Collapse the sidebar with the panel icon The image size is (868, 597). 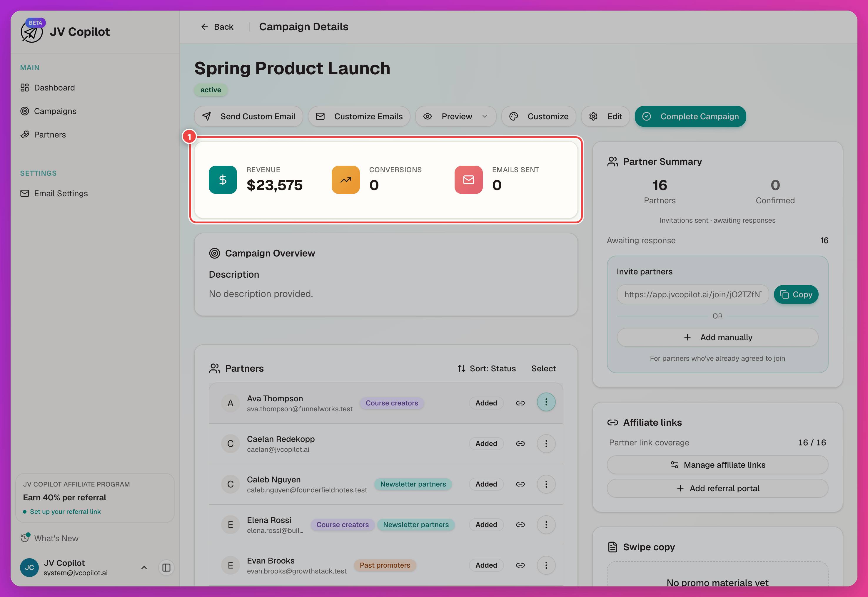pyautogui.click(x=166, y=568)
